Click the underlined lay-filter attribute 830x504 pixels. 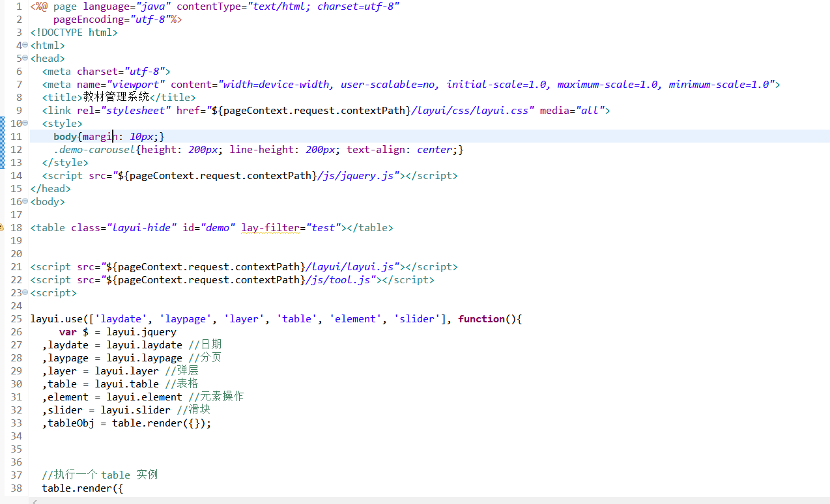[271, 228]
